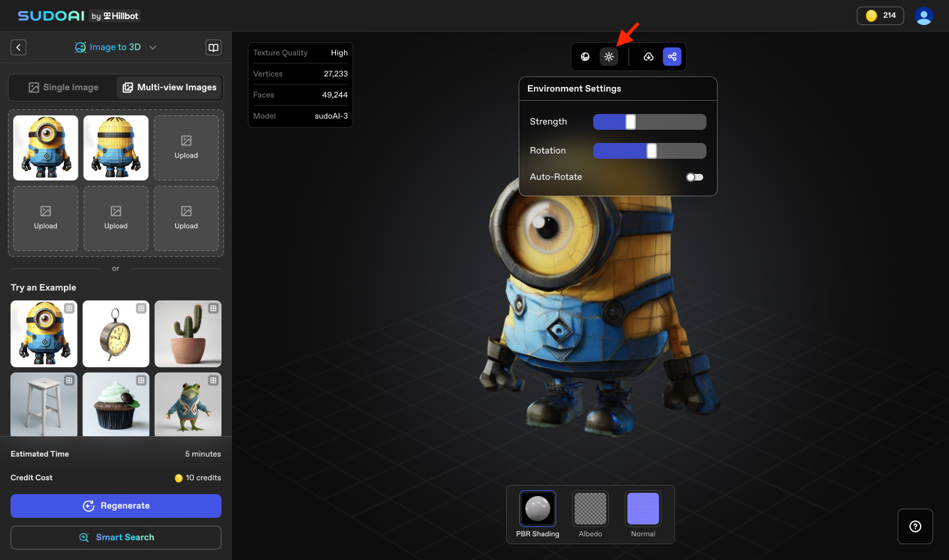The height and width of the screenshot is (560, 949).
Task: Choose the stool example image
Action: [x=43, y=405]
